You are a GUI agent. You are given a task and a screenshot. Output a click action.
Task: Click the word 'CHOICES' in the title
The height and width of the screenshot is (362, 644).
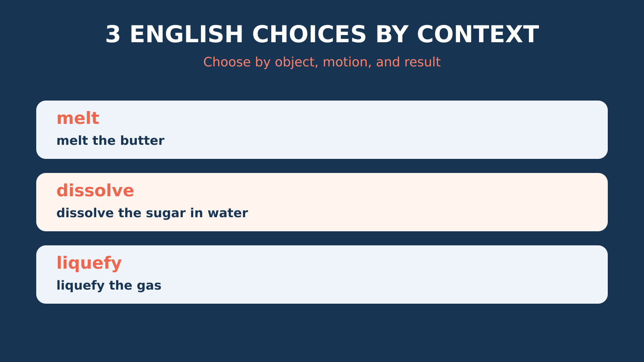point(309,35)
